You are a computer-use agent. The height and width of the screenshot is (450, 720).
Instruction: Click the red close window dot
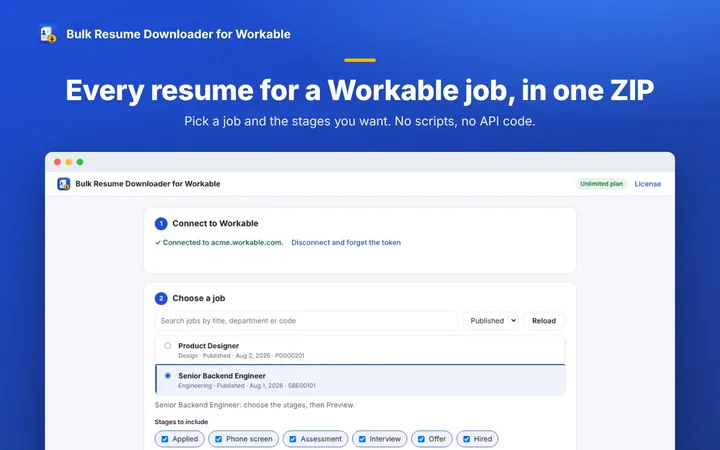click(x=57, y=162)
